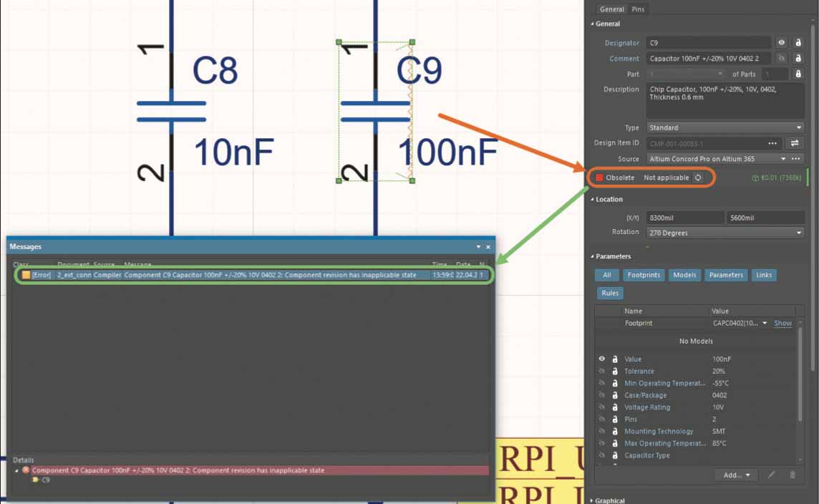
Task: Click the lock icon for Comment field
Action: 798,59
